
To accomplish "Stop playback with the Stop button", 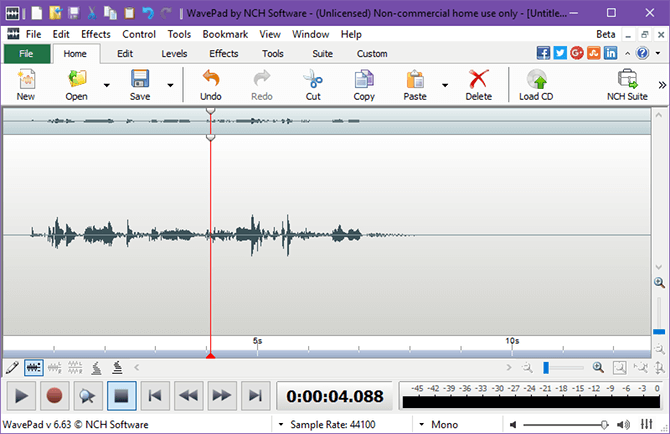I will pyautogui.click(x=121, y=396).
